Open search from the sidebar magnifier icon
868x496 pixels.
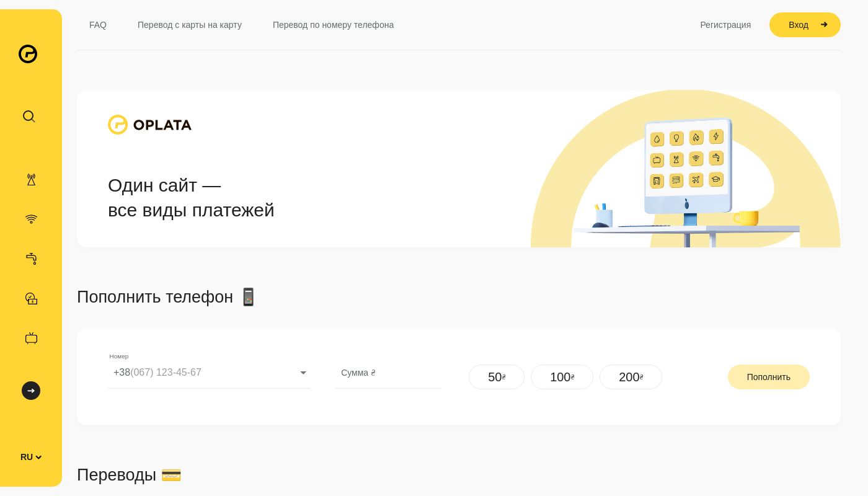29,117
